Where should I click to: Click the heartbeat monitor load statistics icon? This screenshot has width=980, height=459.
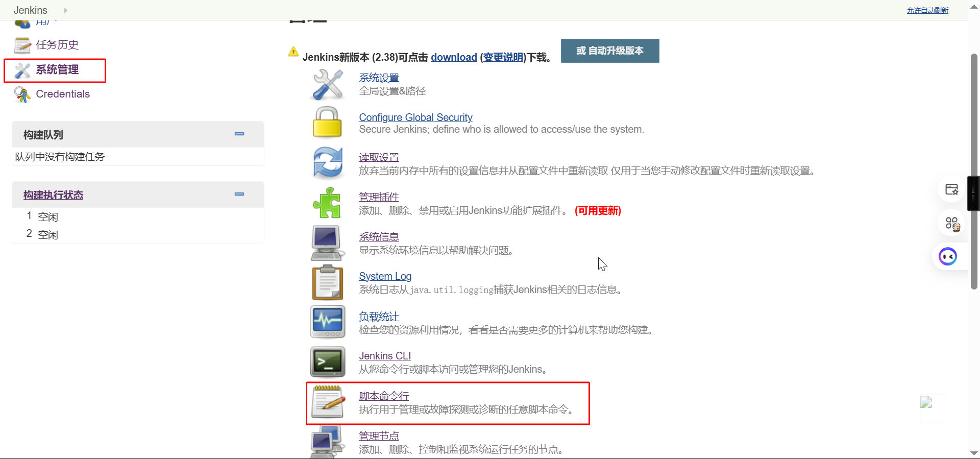328,322
